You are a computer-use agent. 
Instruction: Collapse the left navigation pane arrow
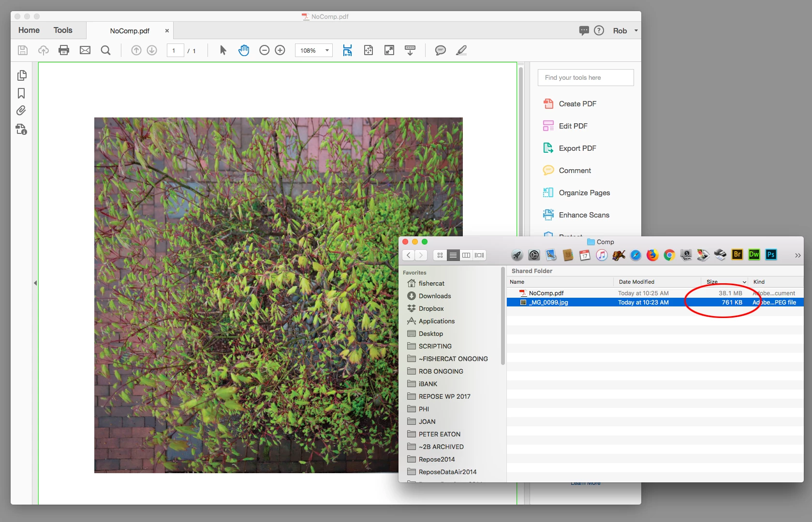point(35,283)
